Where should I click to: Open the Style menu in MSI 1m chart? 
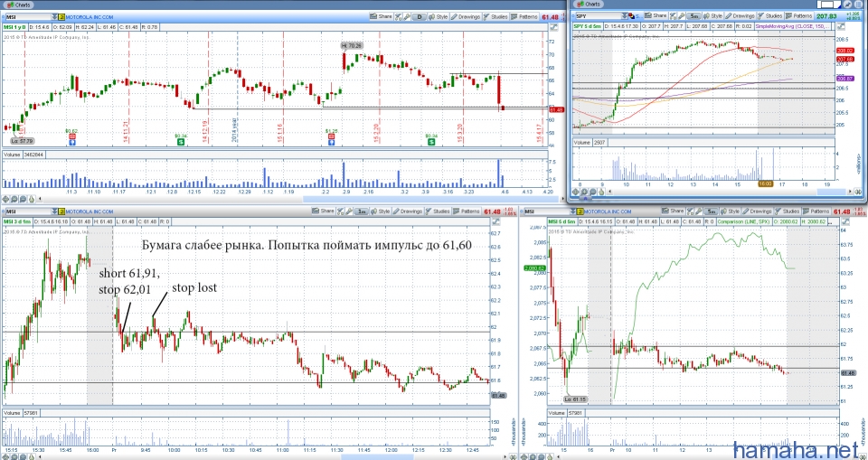pos(381,211)
